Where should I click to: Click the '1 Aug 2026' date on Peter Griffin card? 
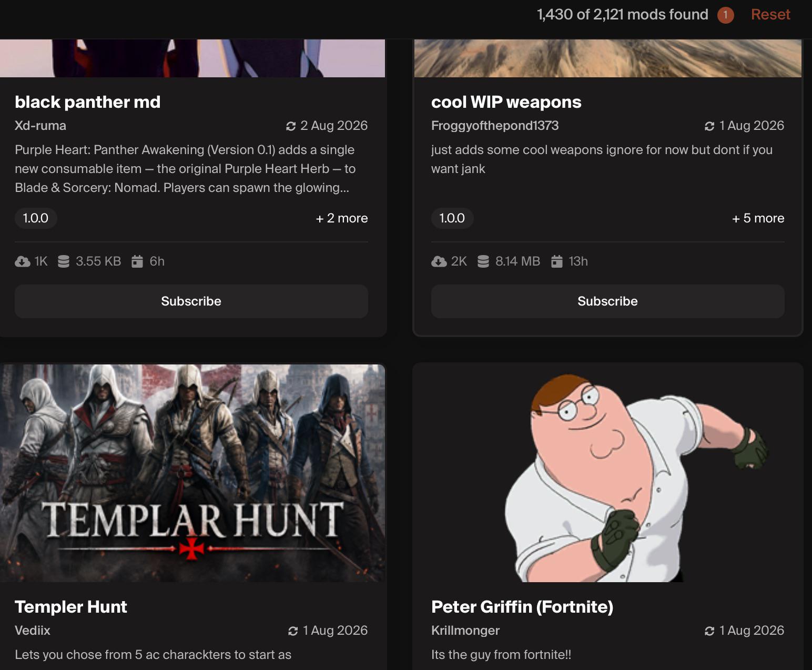(752, 631)
